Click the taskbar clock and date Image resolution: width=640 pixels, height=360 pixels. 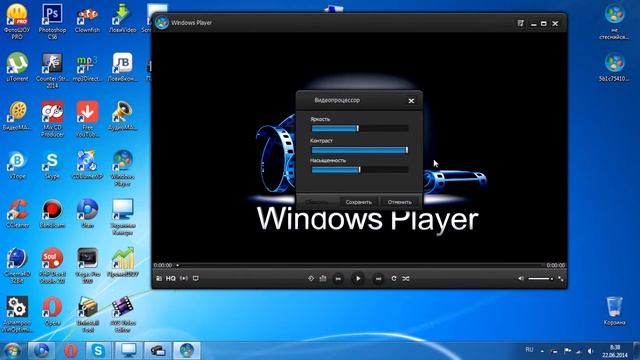point(614,351)
